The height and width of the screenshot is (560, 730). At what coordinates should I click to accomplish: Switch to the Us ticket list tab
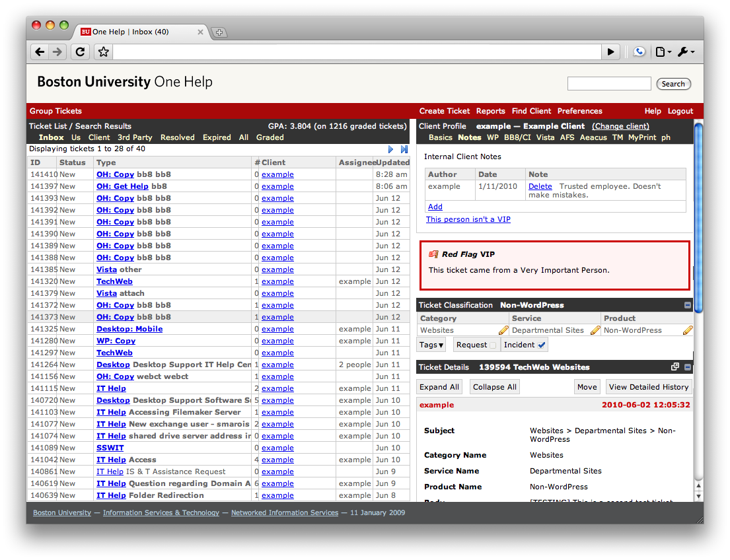coord(76,137)
